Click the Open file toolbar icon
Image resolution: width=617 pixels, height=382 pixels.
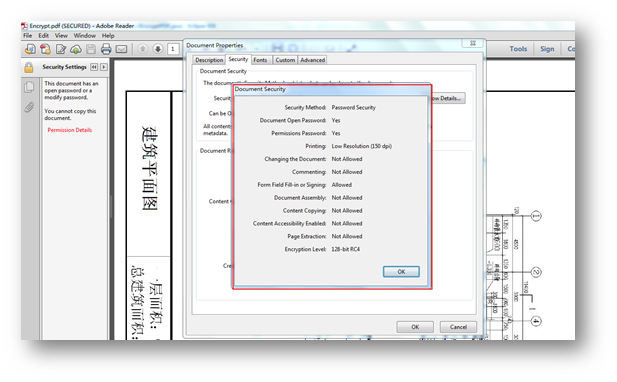(30, 49)
